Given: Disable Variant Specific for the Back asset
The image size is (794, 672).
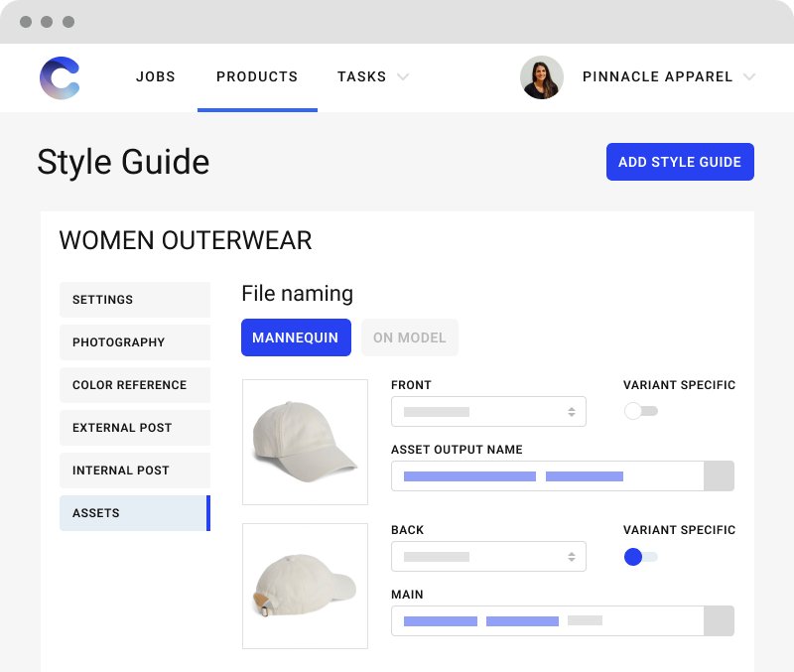Looking at the screenshot, I should tap(641, 557).
